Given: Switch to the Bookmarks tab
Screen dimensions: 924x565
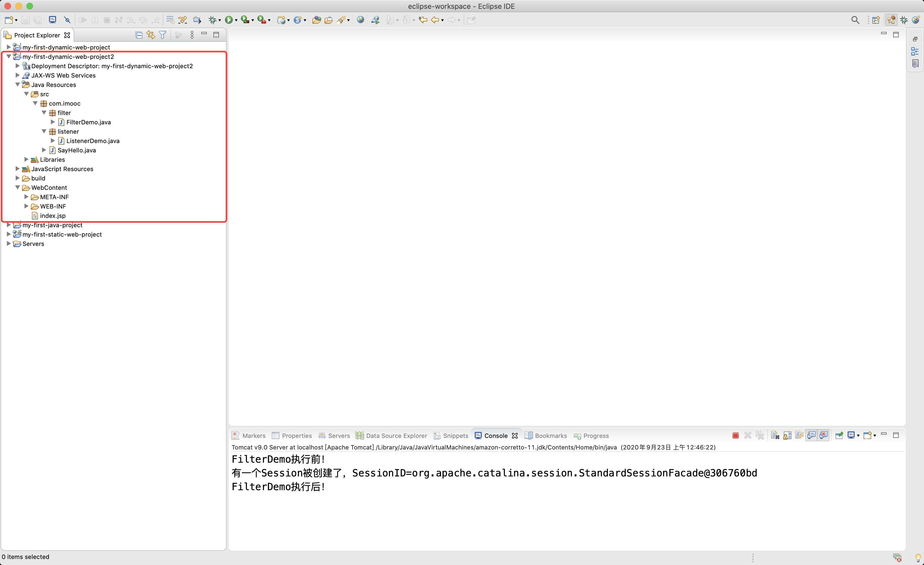Looking at the screenshot, I should tap(546, 435).
